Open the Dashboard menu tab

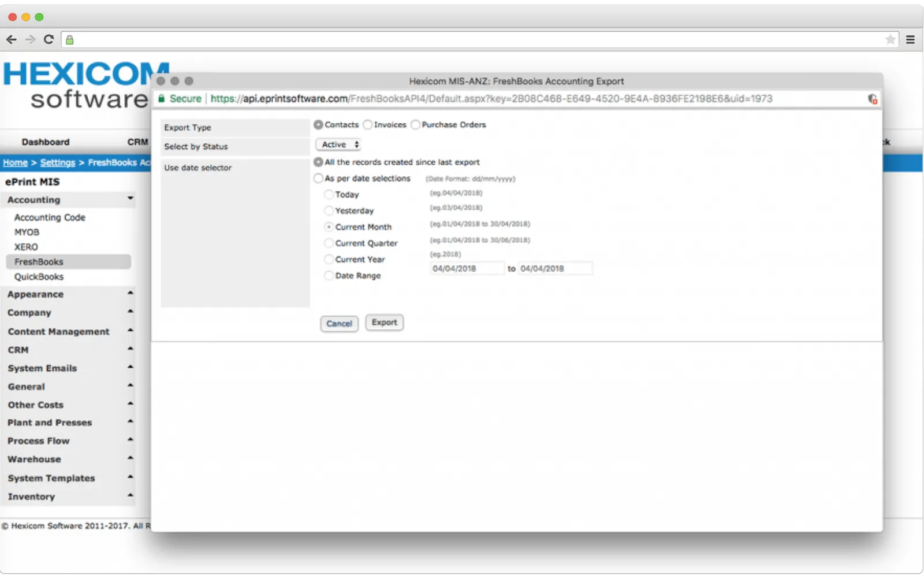(46, 142)
